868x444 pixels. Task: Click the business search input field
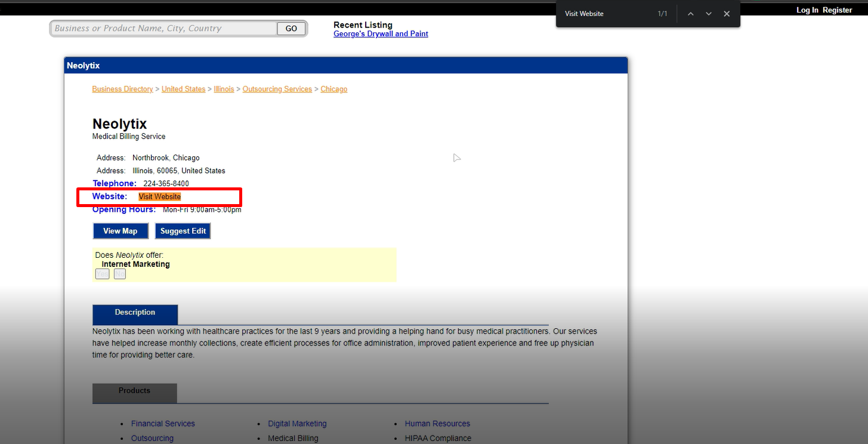pyautogui.click(x=165, y=28)
